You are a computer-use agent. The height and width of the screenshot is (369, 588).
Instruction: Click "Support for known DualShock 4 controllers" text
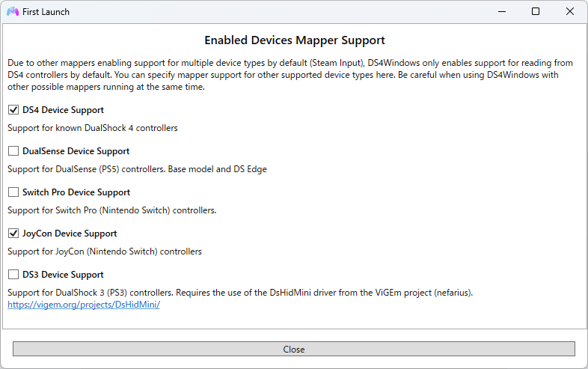(x=93, y=128)
